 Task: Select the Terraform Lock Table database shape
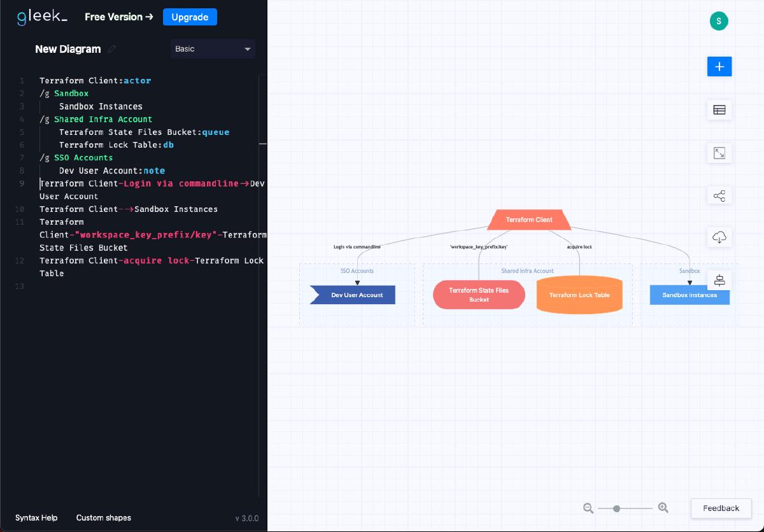579,295
